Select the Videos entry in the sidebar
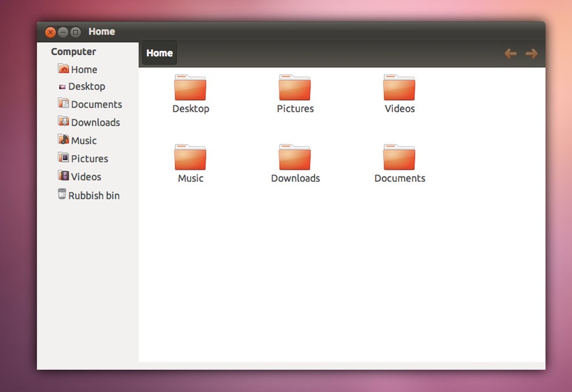The image size is (572, 392). point(86,177)
